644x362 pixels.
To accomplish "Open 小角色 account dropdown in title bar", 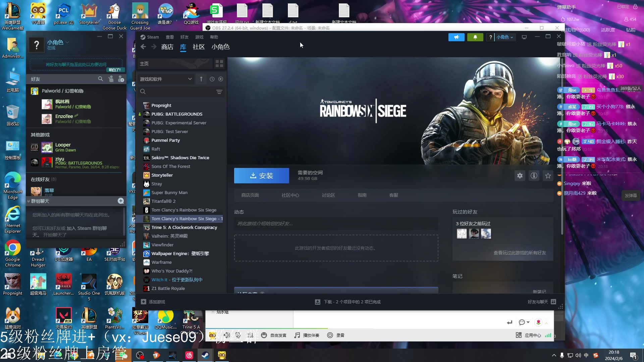I will [x=504, y=37].
